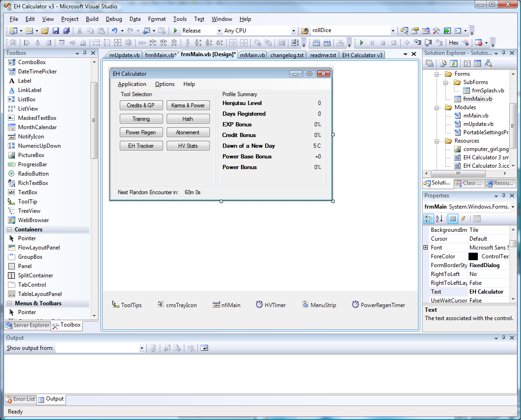Expand the Font property node
This screenshot has width=521, height=420.
tap(426, 248)
